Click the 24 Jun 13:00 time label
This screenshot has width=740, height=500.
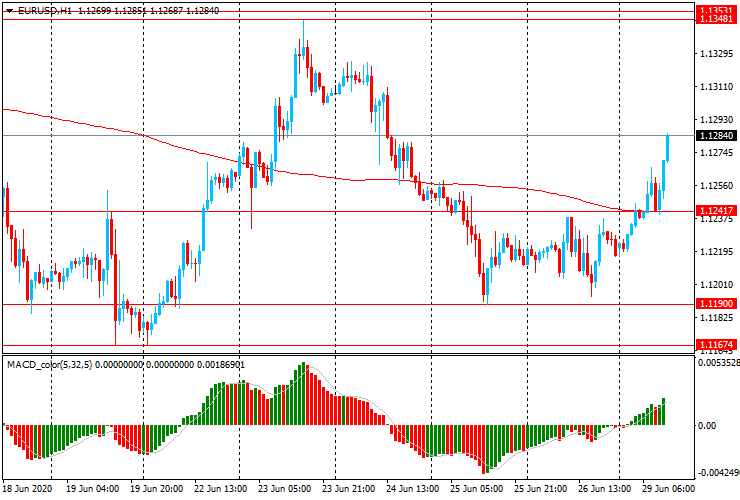coord(412,488)
